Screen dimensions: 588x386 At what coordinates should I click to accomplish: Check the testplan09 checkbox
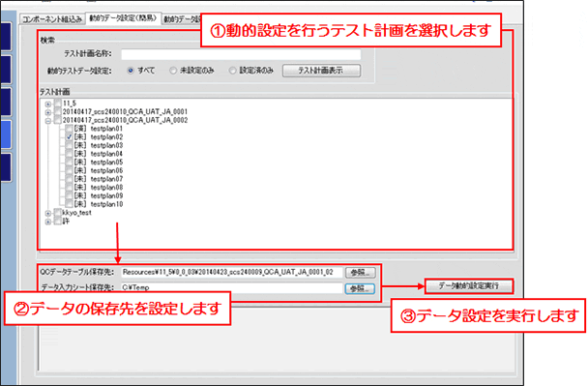click(x=69, y=195)
